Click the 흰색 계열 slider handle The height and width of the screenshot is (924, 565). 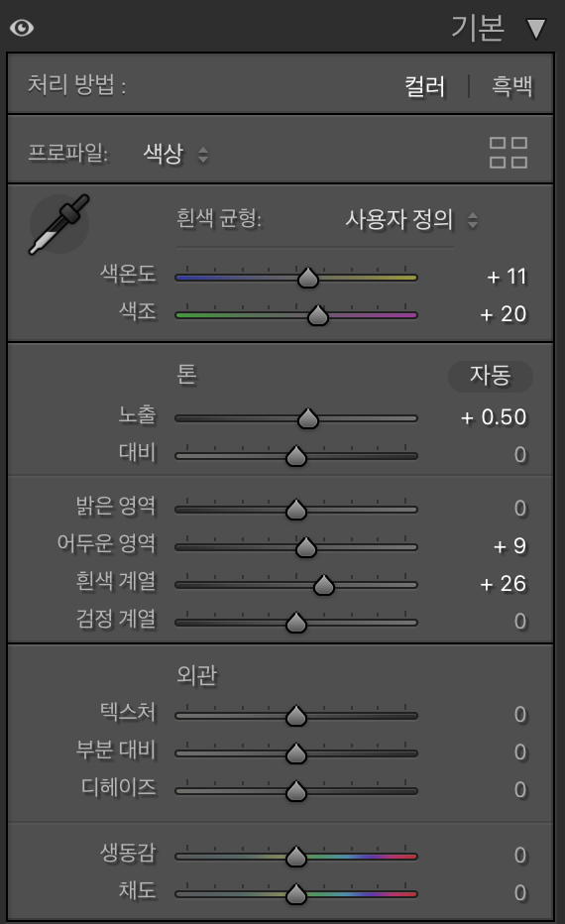pos(323,585)
